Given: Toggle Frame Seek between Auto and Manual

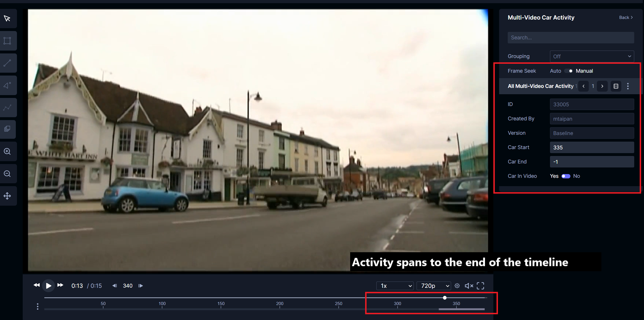Looking at the screenshot, I should coord(568,71).
